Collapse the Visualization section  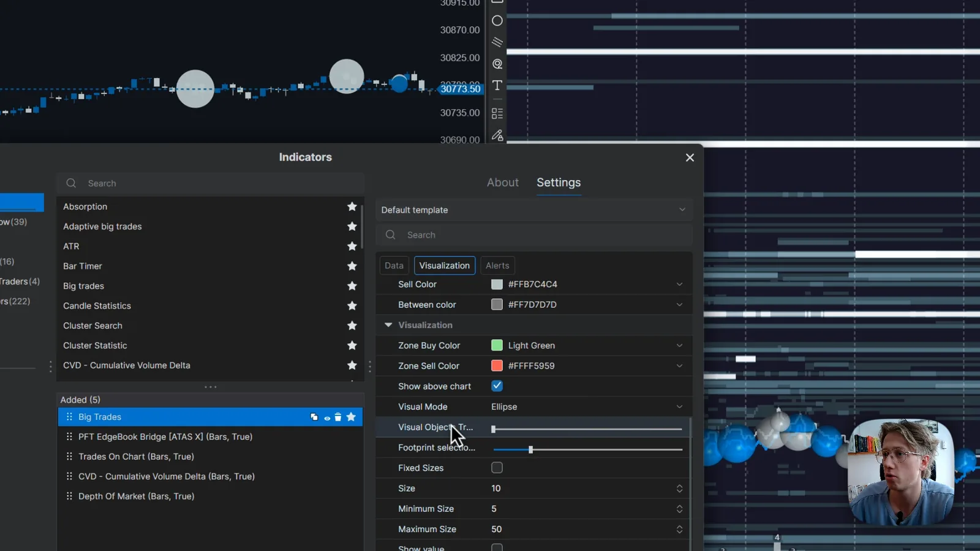(x=388, y=325)
